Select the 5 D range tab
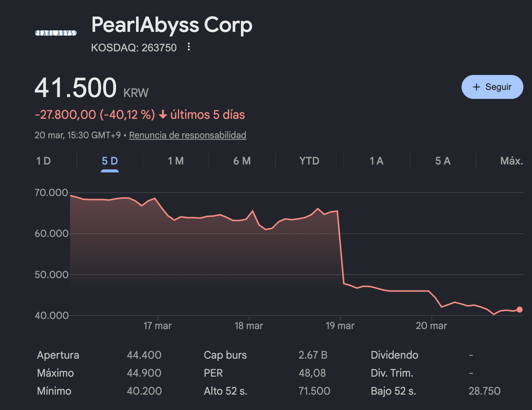The height and width of the screenshot is (410, 532). coord(110,161)
